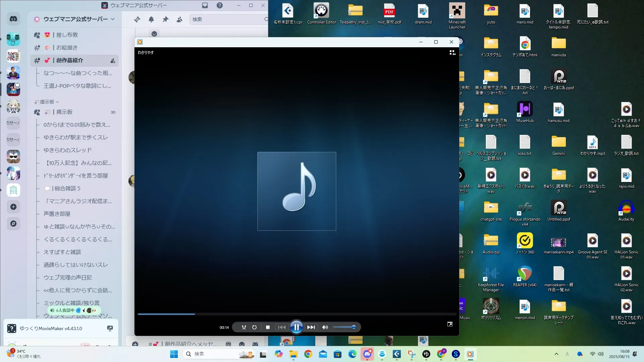Image resolution: width=644 pixels, height=362 pixels.
Task: Collapse the 掲示板 category
Action: pos(47,102)
